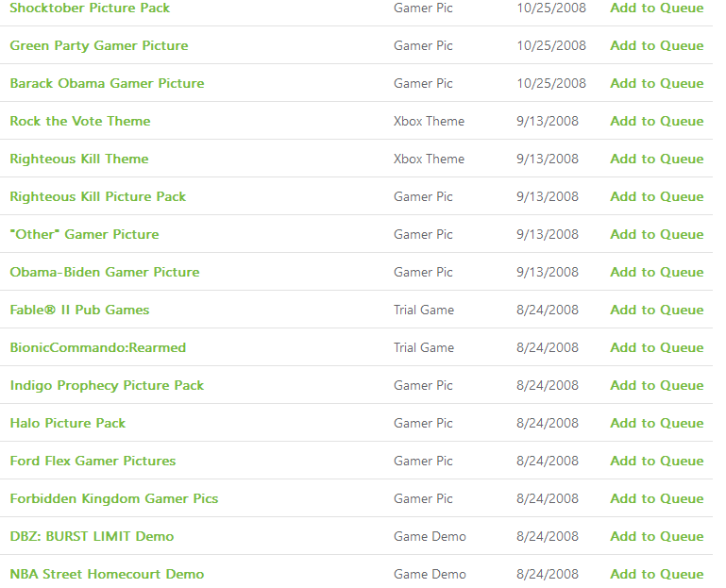Add Shocktober Picture Pack to queue

(x=656, y=8)
